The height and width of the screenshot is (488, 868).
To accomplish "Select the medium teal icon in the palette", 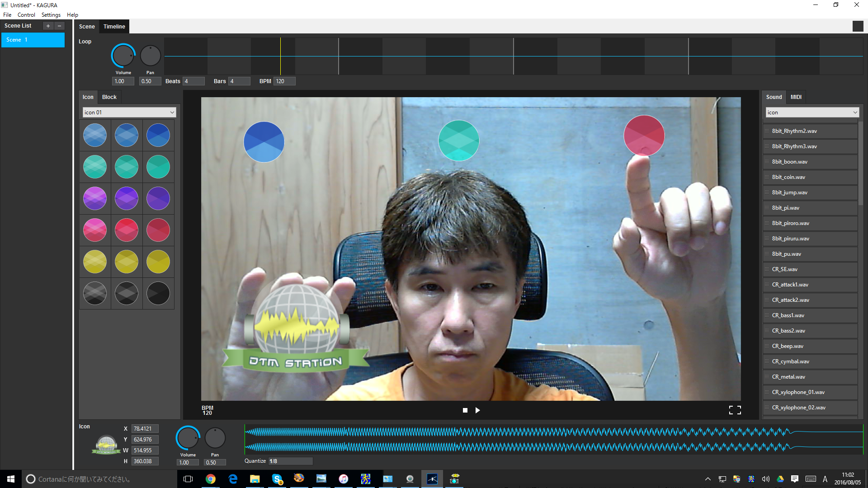I will [x=127, y=167].
